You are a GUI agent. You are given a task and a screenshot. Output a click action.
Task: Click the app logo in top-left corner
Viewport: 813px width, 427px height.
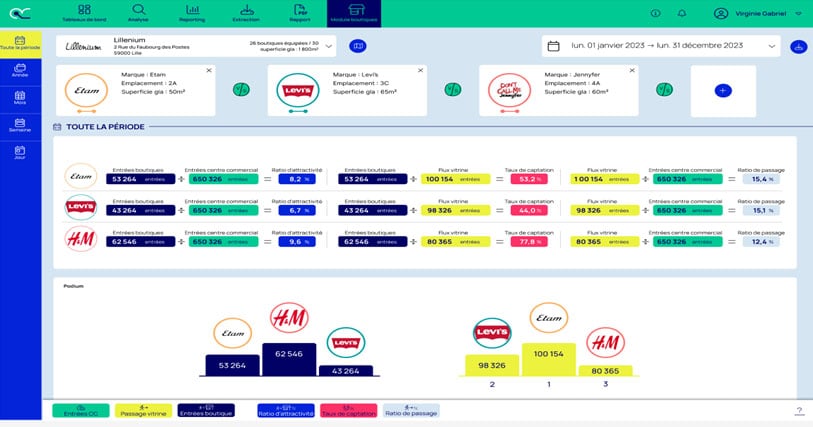tap(20, 13)
